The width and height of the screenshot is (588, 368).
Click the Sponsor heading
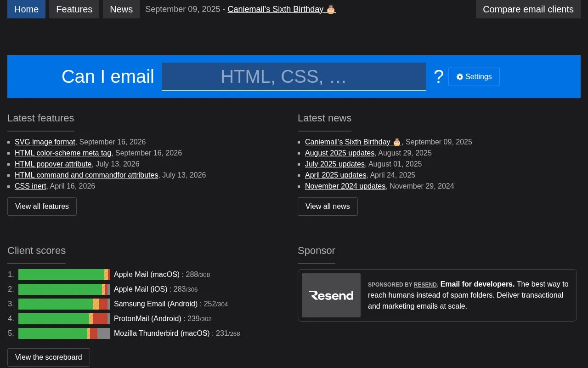[317, 251]
